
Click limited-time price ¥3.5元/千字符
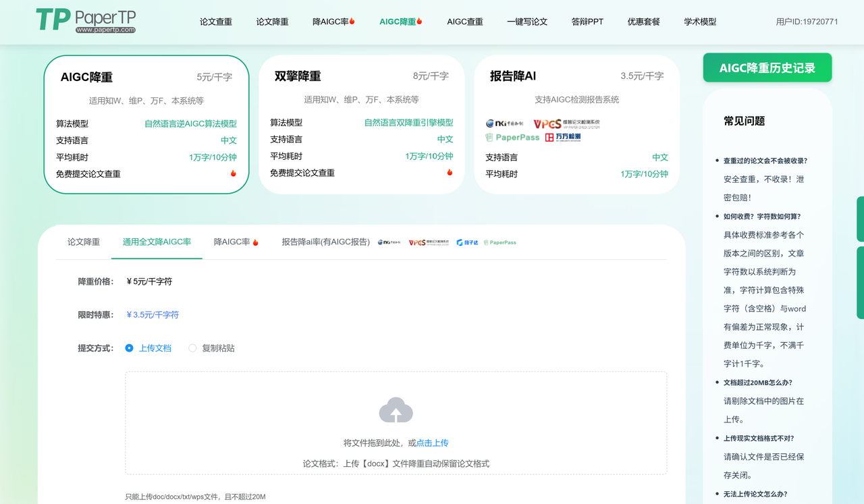click(153, 315)
